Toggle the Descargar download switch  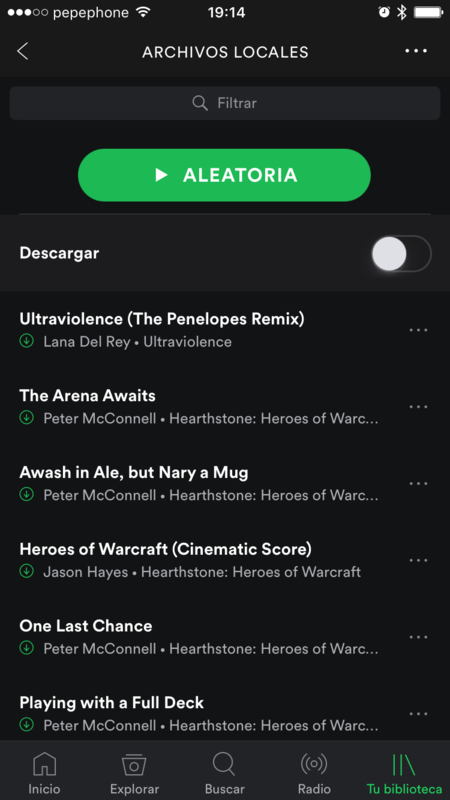click(x=402, y=253)
